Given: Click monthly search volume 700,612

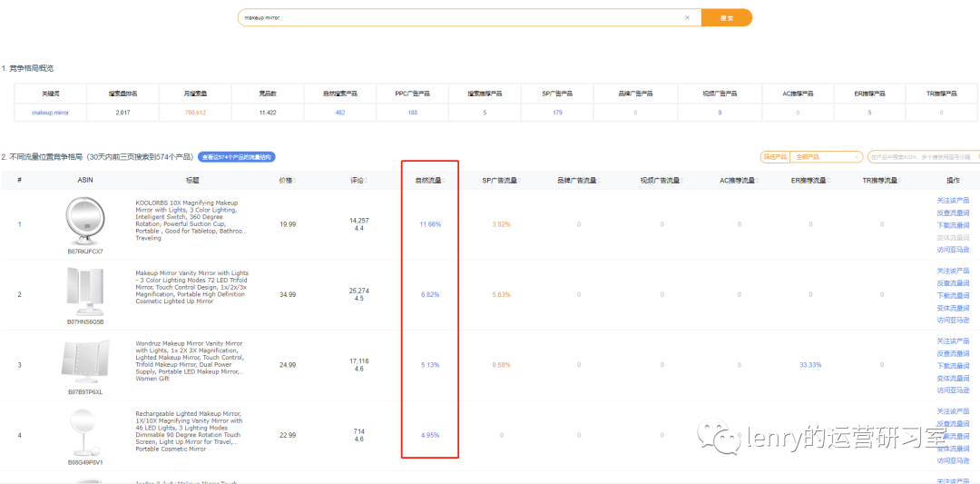Looking at the screenshot, I should click(195, 113).
